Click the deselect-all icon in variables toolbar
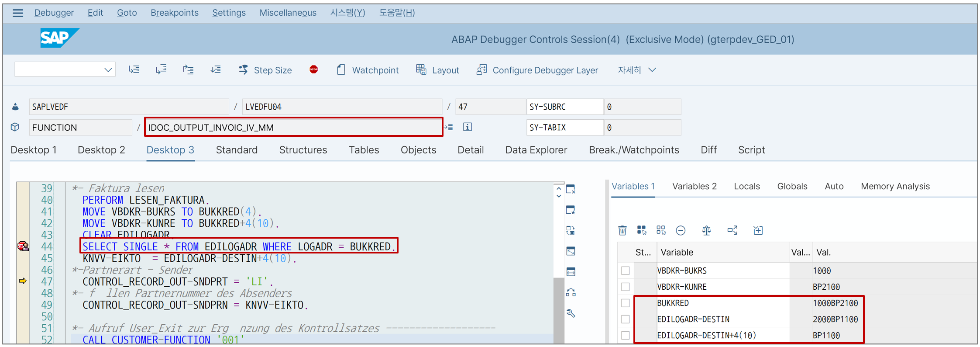980x347 pixels. [661, 230]
